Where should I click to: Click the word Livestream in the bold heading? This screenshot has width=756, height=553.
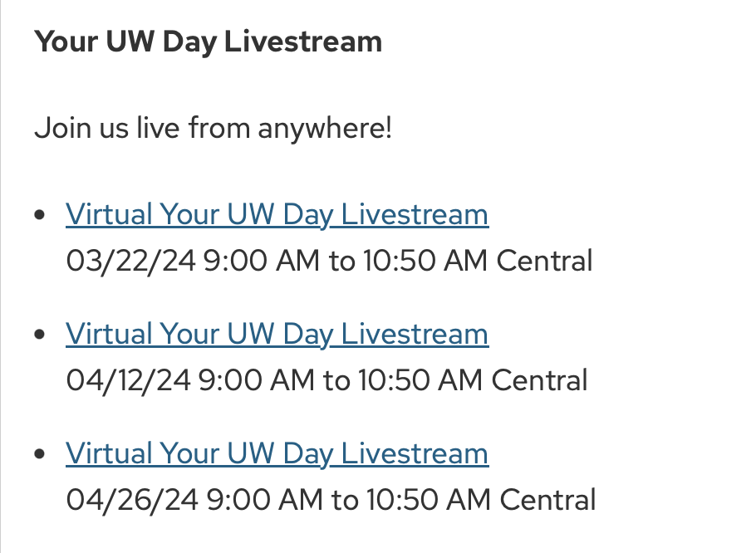coord(303,42)
